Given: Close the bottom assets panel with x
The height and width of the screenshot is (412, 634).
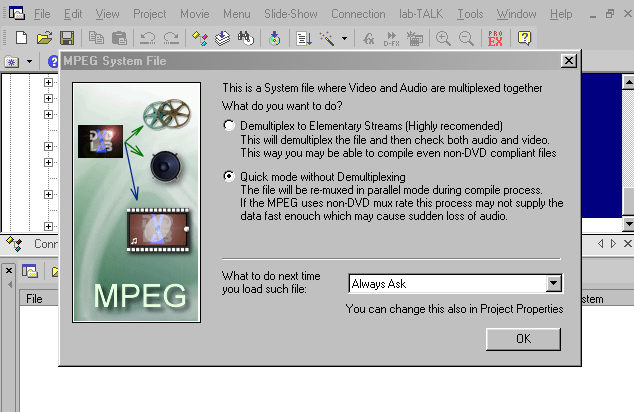Looking at the screenshot, I should pyautogui.click(x=9, y=270).
